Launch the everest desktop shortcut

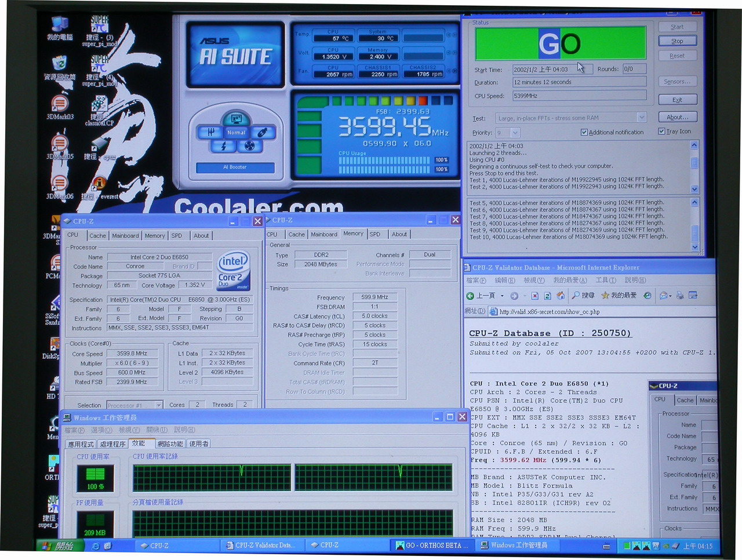tap(99, 184)
